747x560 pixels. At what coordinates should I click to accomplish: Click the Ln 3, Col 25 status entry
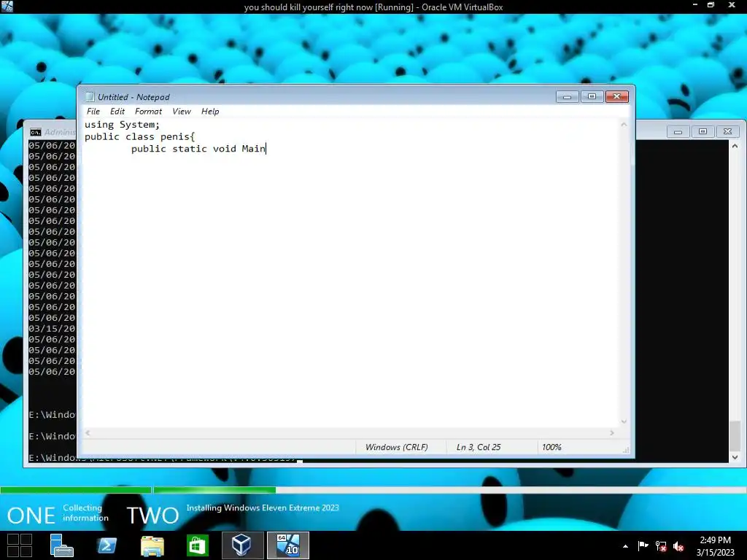coord(479,447)
